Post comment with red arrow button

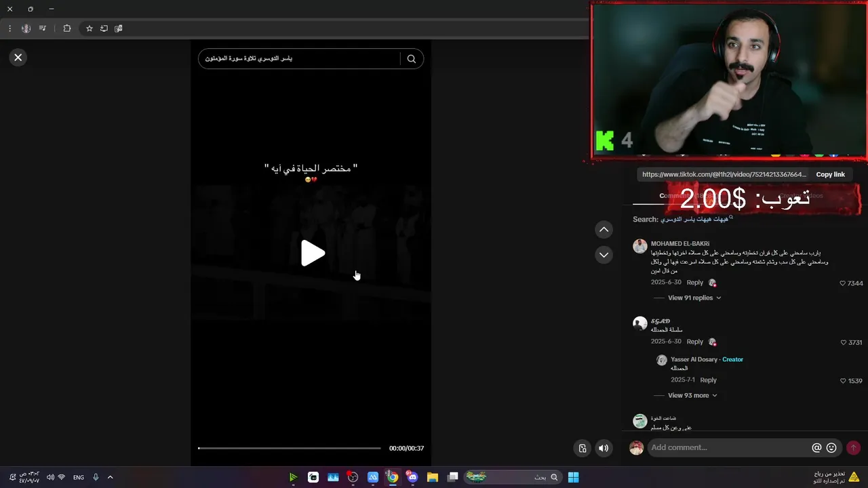[853, 448]
